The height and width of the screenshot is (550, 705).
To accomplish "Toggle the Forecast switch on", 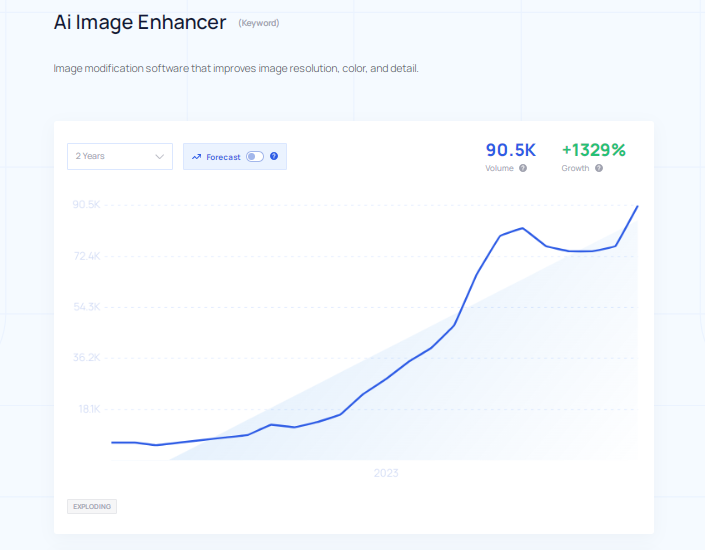I will pos(254,157).
